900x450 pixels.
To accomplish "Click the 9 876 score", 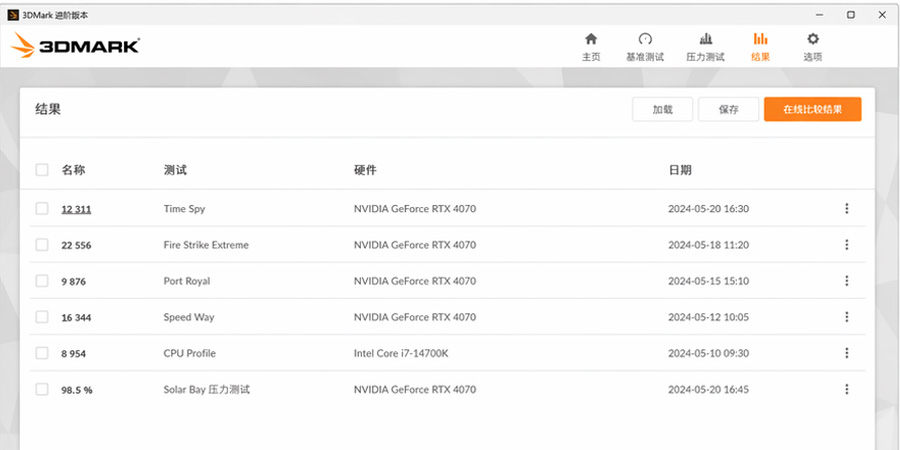I will click(73, 282).
